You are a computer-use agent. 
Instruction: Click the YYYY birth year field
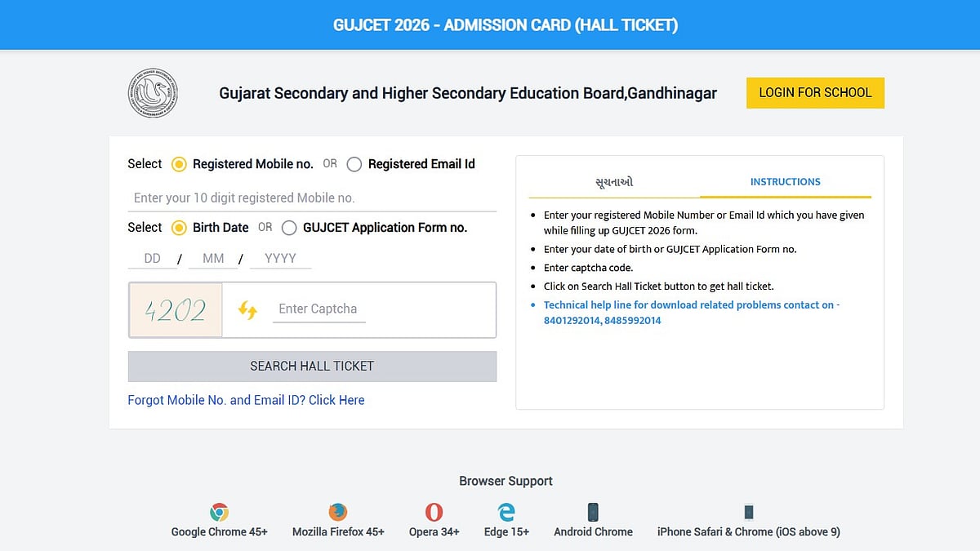[280, 258]
